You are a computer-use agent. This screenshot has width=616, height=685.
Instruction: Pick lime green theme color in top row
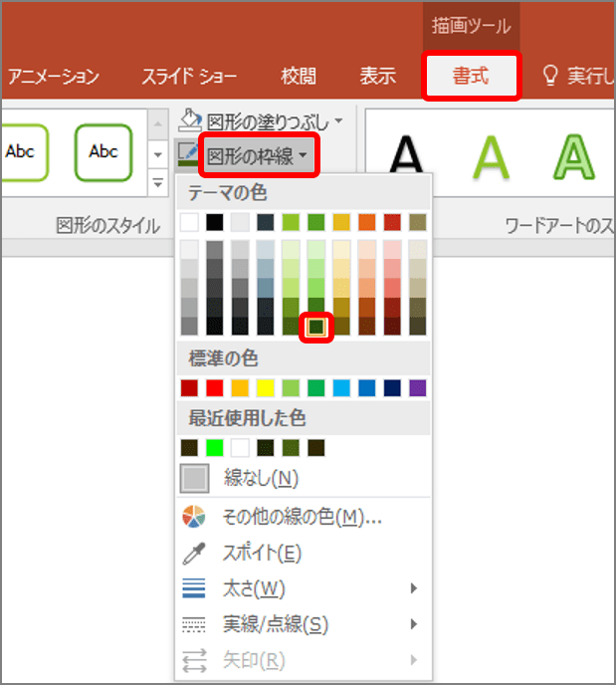point(291,222)
